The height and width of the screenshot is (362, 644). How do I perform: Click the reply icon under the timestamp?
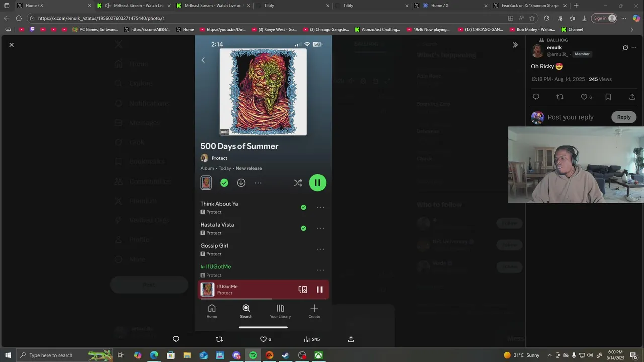[536, 97]
